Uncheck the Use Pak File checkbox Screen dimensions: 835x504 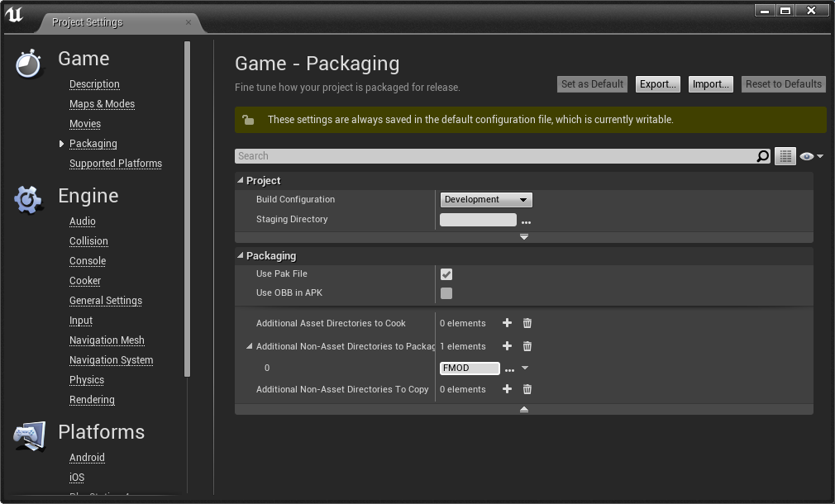pyautogui.click(x=446, y=274)
